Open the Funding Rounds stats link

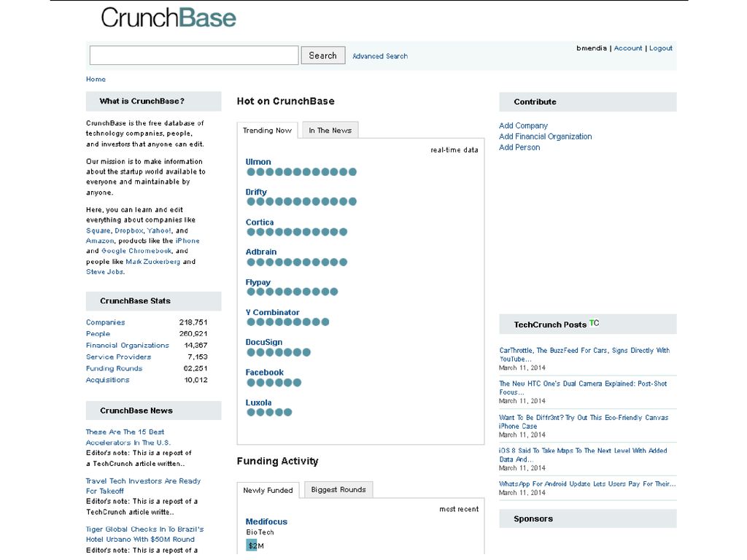(x=114, y=368)
